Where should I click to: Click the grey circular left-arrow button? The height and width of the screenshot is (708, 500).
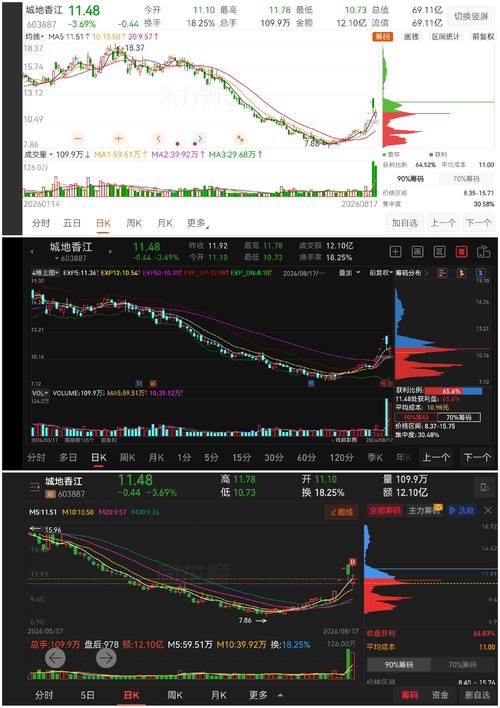point(56,658)
